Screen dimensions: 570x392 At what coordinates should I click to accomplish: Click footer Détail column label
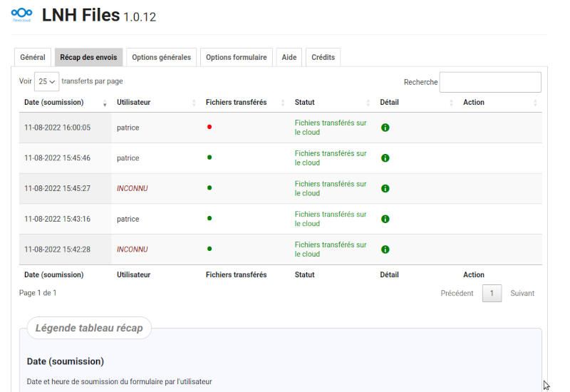coord(389,275)
